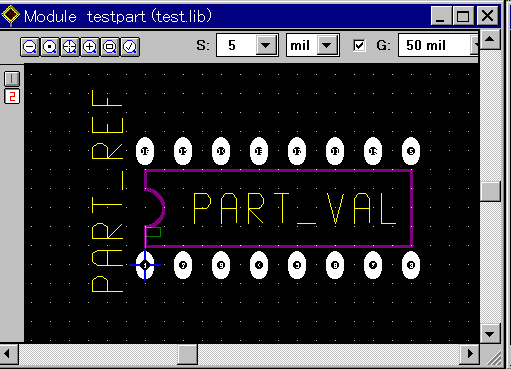Click the zoom-to-point (dot) magnifier icon

click(50, 47)
